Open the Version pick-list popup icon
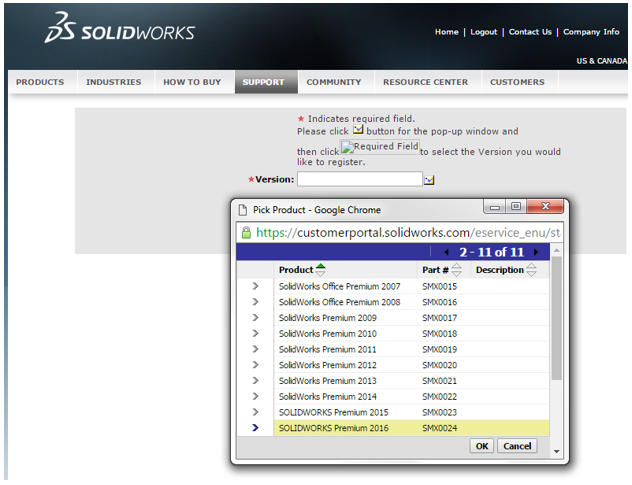 pos(429,180)
